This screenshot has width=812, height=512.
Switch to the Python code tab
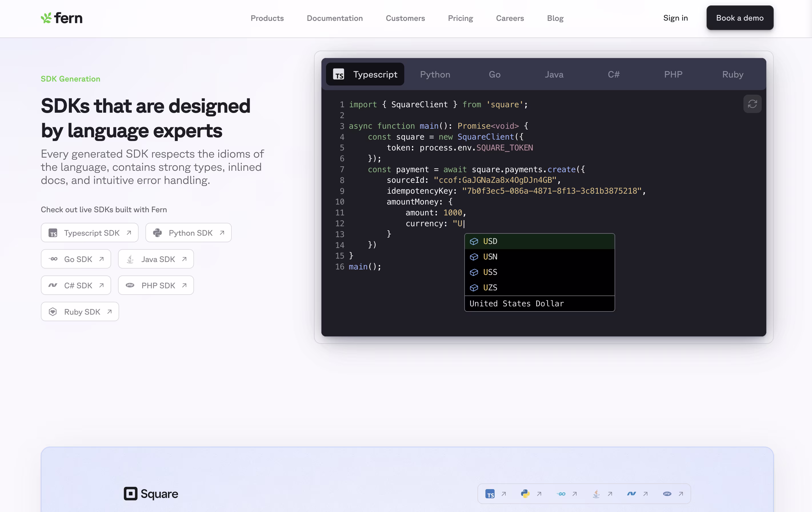[x=435, y=74]
